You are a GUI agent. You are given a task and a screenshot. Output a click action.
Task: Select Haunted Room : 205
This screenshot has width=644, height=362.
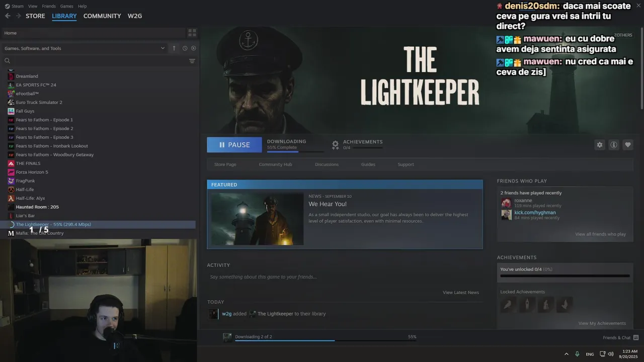37,207
